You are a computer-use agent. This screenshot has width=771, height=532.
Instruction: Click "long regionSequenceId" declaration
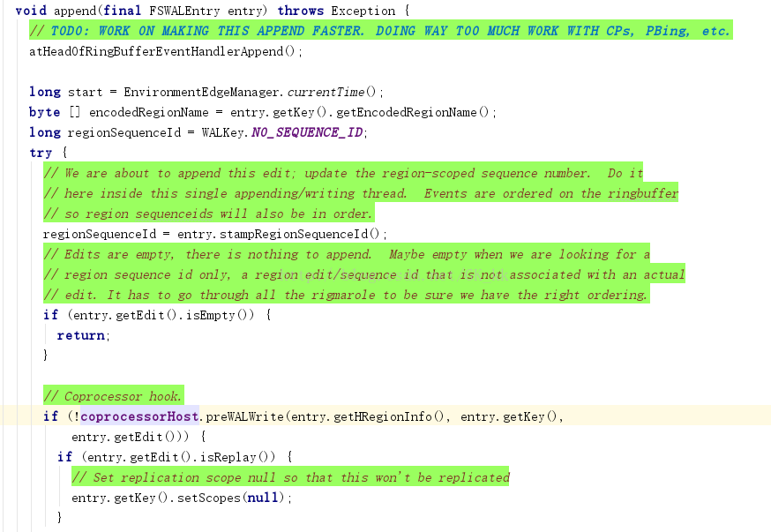click(x=105, y=132)
